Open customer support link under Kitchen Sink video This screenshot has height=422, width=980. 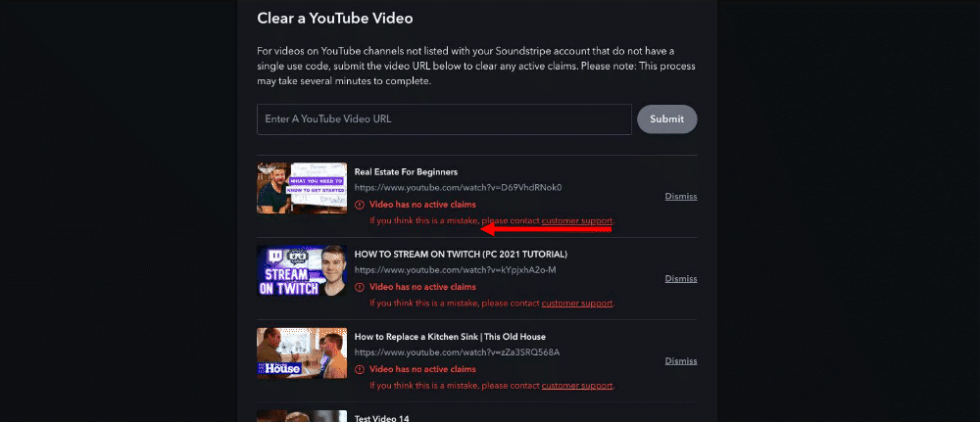[x=576, y=386]
